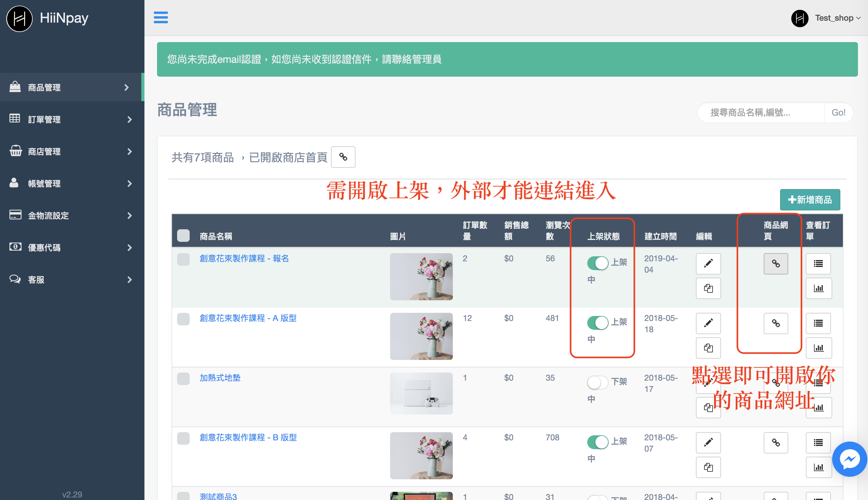Open product page link for A 版型

(x=776, y=323)
